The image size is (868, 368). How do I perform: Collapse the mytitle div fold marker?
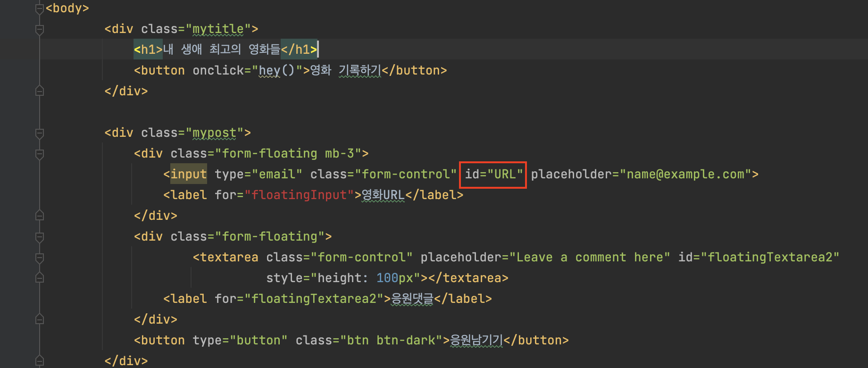pyautogui.click(x=40, y=29)
